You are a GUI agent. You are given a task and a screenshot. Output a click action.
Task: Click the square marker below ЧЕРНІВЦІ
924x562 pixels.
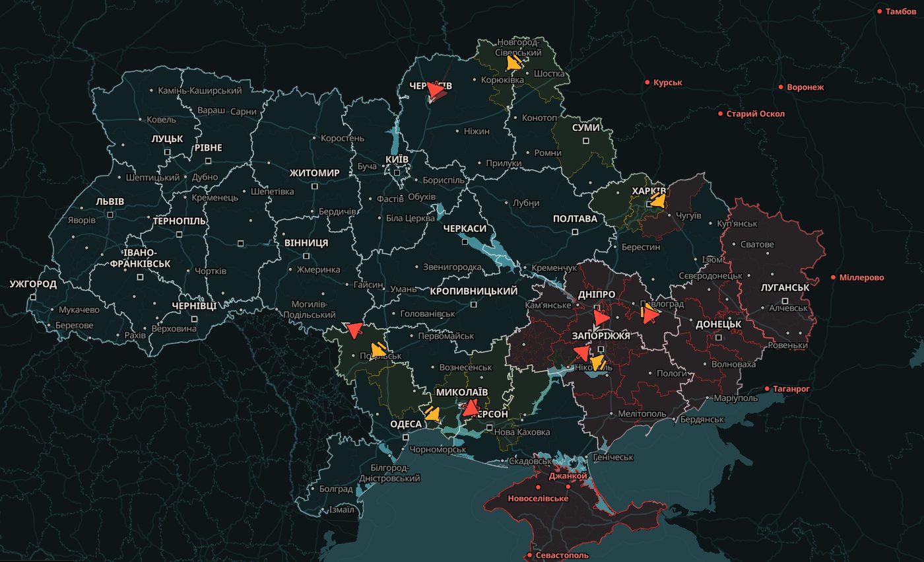click(194, 319)
